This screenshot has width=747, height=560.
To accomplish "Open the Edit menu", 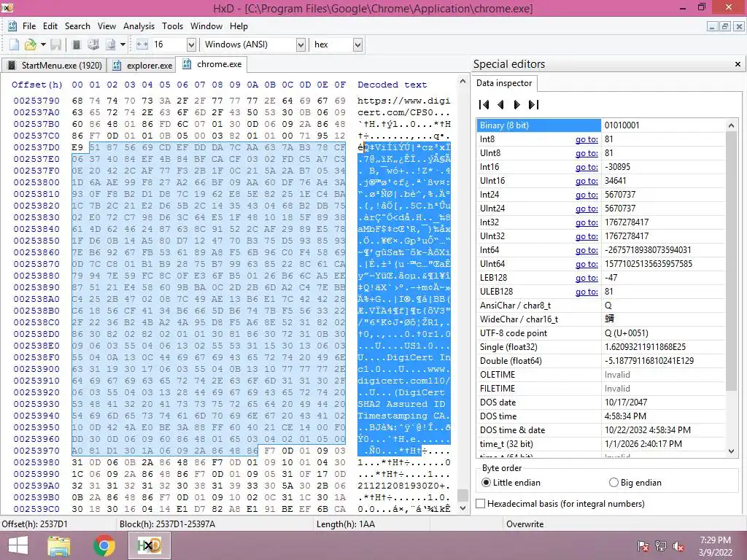I will (50, 26).
